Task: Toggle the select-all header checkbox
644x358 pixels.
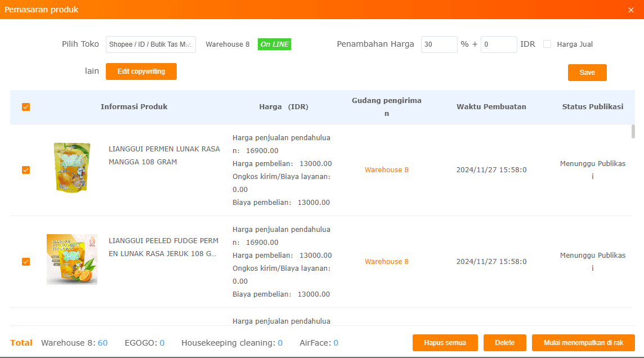Action: 26,107
